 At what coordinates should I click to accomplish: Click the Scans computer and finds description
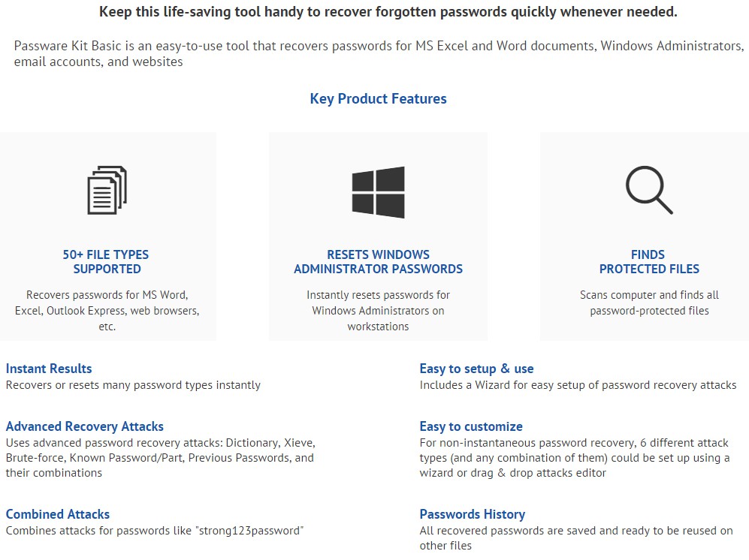point(649,303)
